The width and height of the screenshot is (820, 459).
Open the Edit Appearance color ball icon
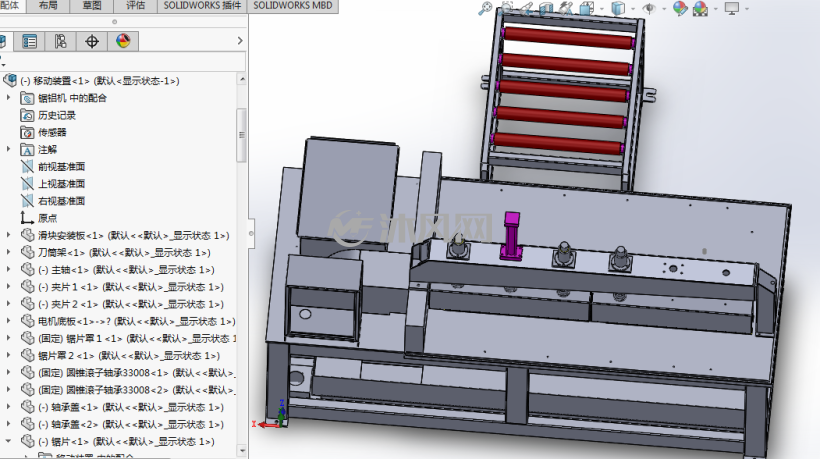tap(680, 8)
